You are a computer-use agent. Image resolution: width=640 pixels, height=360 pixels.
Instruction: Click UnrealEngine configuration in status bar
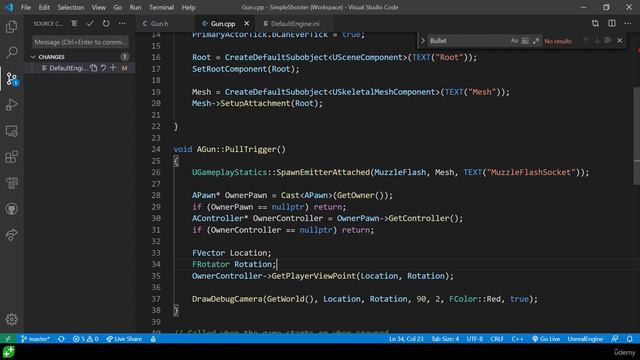click(x=585, y=339)
